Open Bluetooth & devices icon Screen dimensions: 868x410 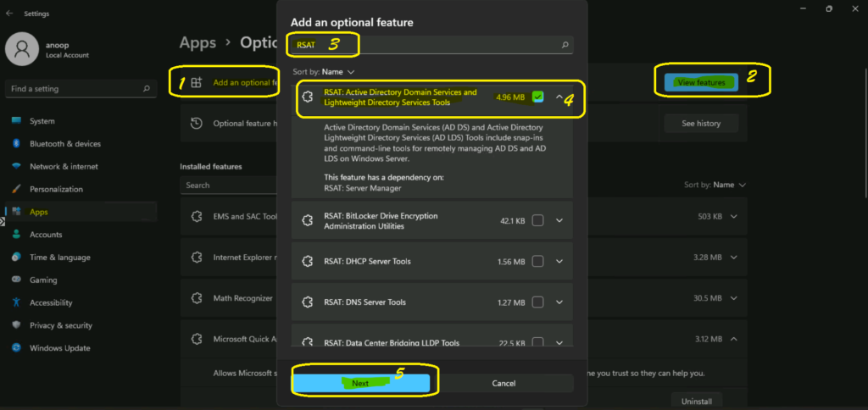(x=16, y=143)
